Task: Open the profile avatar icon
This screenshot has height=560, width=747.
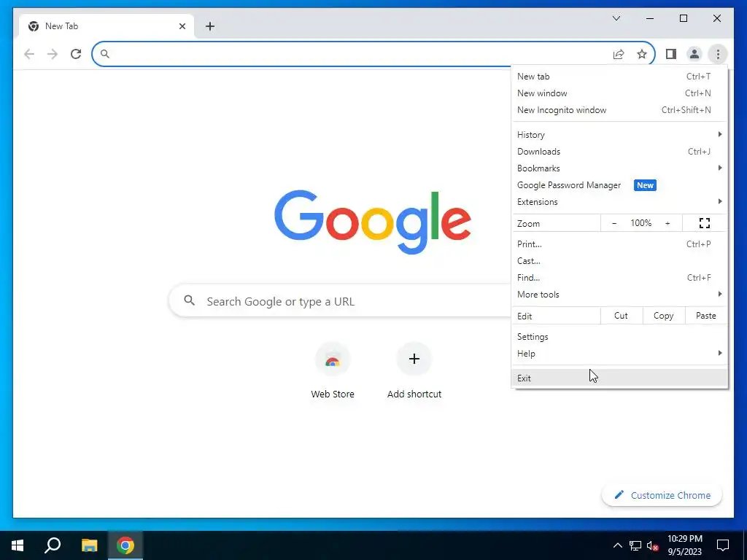Action: click(694, 54)
